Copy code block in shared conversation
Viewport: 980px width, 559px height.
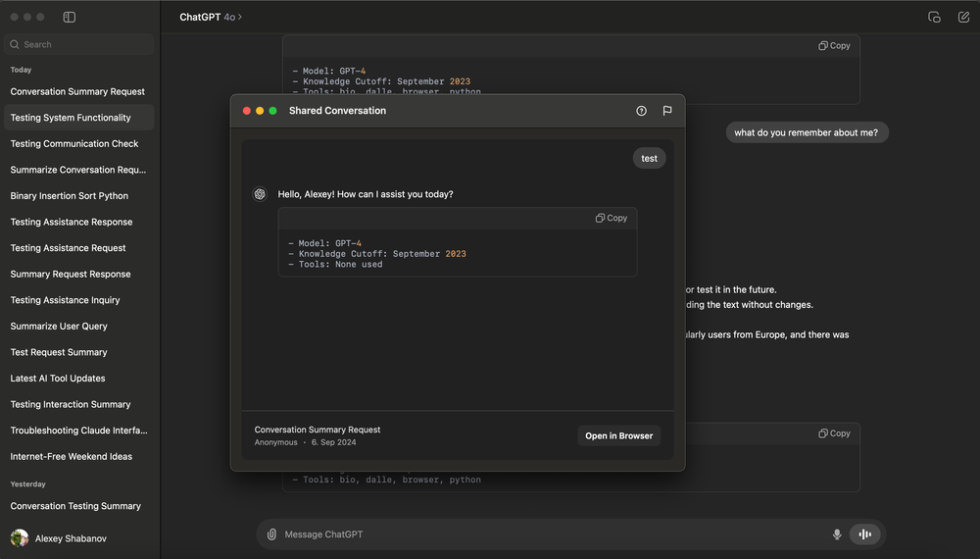coord(612,218)
